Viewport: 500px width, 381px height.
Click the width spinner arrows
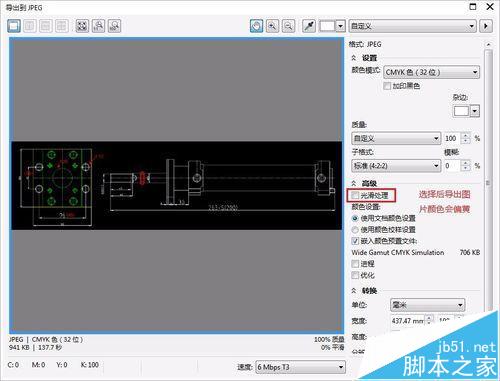pos(429,321)
